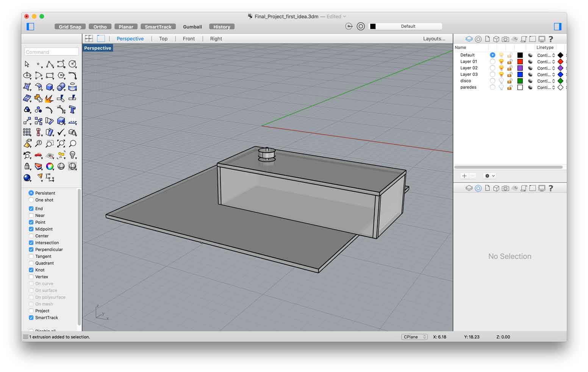Click the help question mark above layer list
The image size is (588, 372).
[x=551, y=39]
